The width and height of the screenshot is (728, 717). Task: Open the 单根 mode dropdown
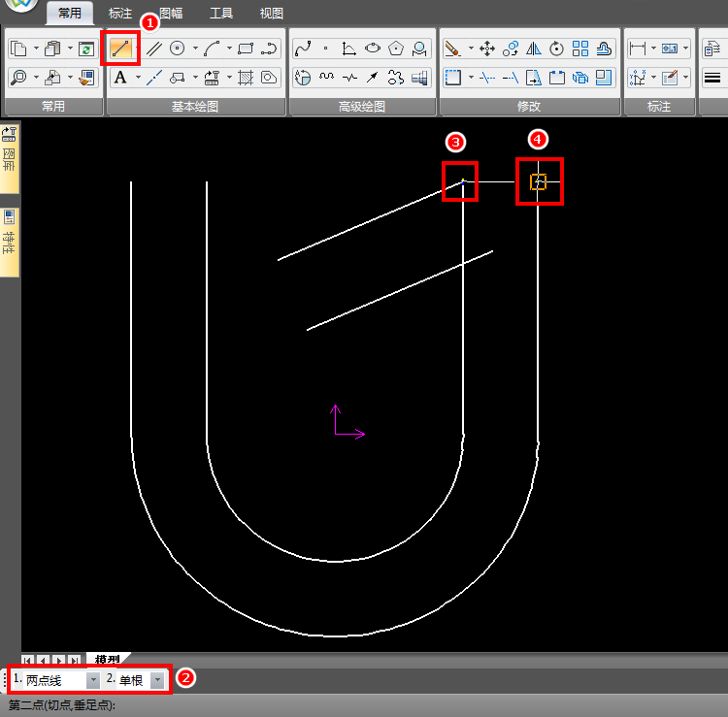click(157, 680)
